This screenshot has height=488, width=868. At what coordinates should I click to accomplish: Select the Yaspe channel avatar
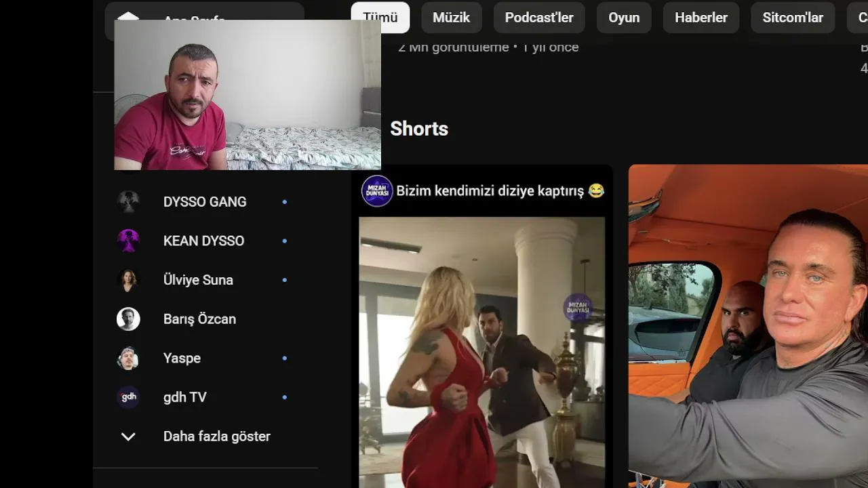pyautogui.click(x=128, y=358)
